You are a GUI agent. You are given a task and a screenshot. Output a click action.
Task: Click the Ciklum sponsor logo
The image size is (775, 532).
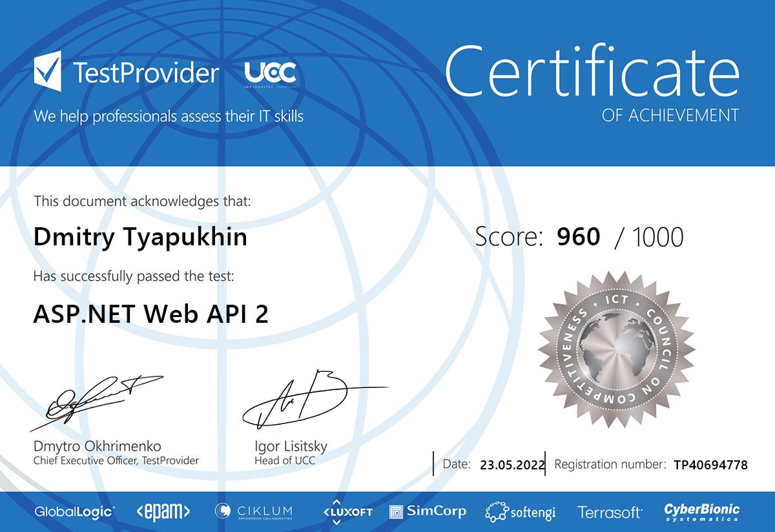[254, 512]
